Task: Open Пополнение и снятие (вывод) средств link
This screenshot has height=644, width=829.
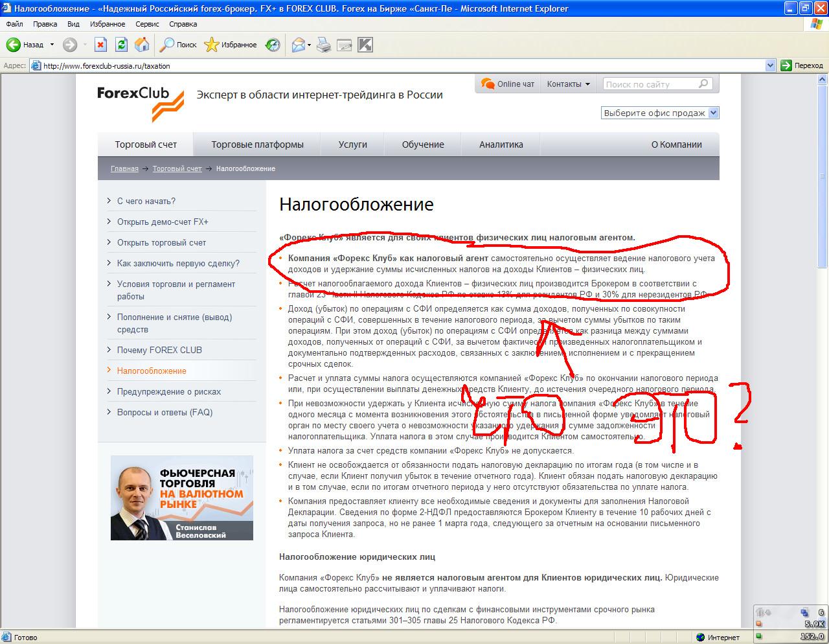Action: [x=174, y=323]
